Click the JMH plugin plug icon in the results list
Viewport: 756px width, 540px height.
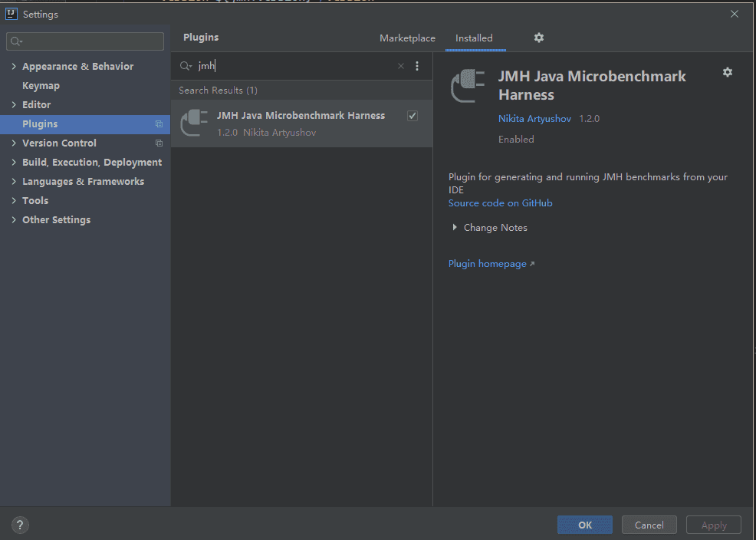(194, 123)
